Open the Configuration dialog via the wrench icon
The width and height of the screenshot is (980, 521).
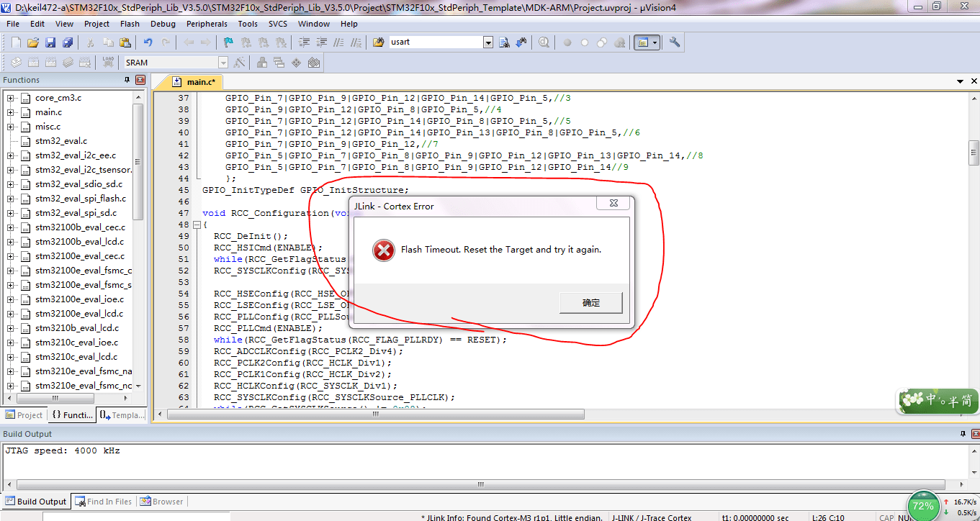[674, 42]
